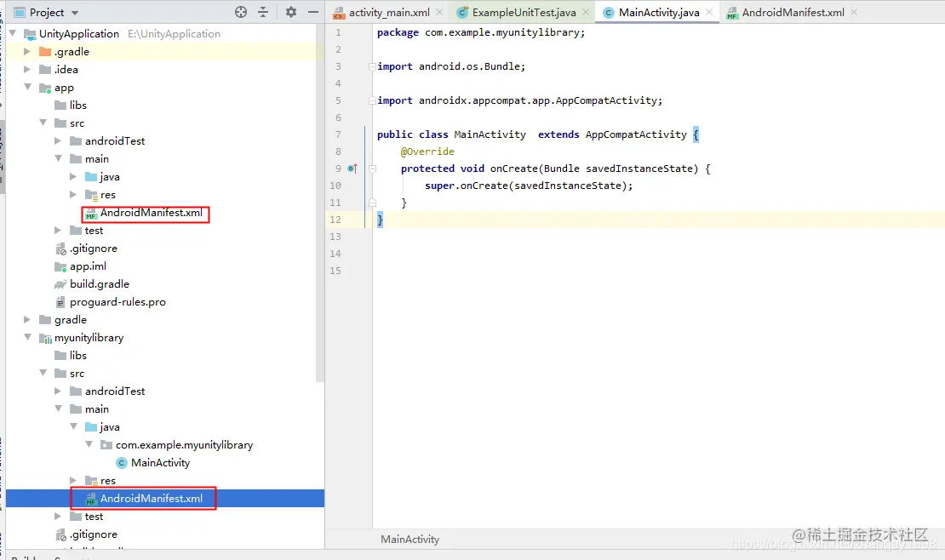
Task: Click the MainActivity.java tab class icon
Action: (609, 13)
